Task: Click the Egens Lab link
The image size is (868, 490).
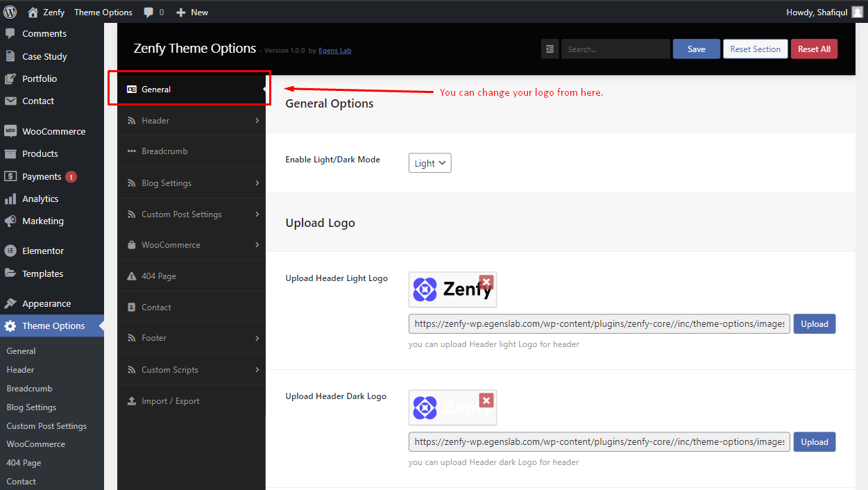Action: coord(335,51)
